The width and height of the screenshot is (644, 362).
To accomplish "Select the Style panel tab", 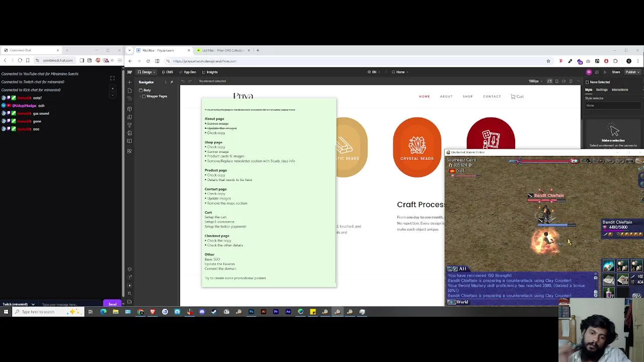I will click(x=589, y=89).
